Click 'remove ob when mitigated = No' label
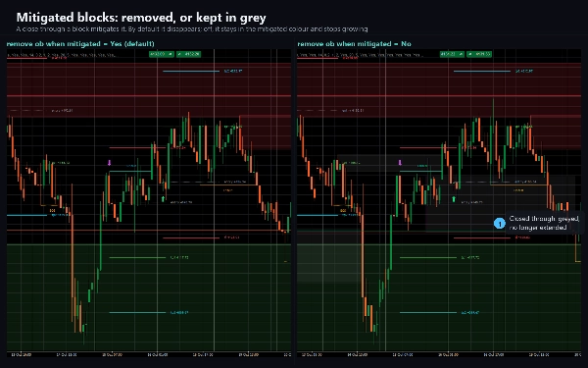The image size is (588, 368). [354, 44]
